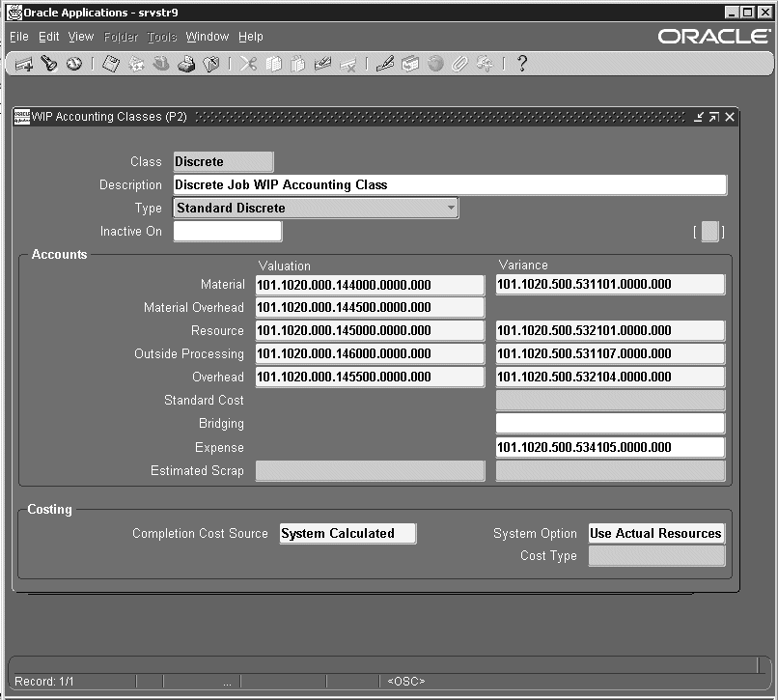Click the Copy toolbar icon

(273, 64)
